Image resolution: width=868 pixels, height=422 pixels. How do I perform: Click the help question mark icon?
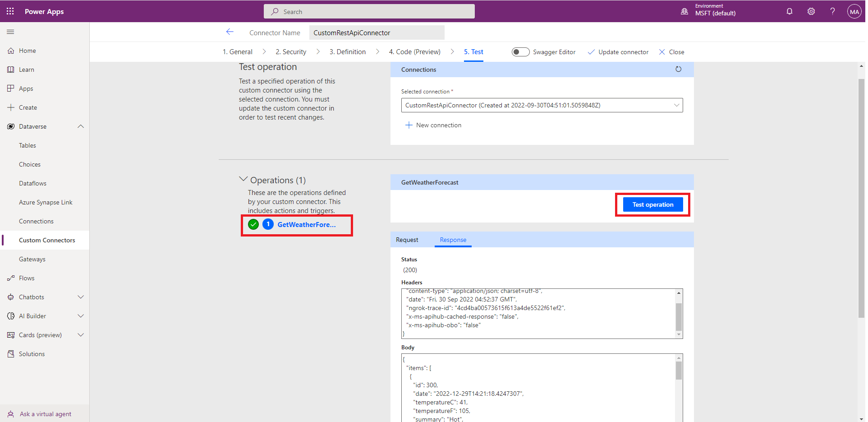coord(832,11)
